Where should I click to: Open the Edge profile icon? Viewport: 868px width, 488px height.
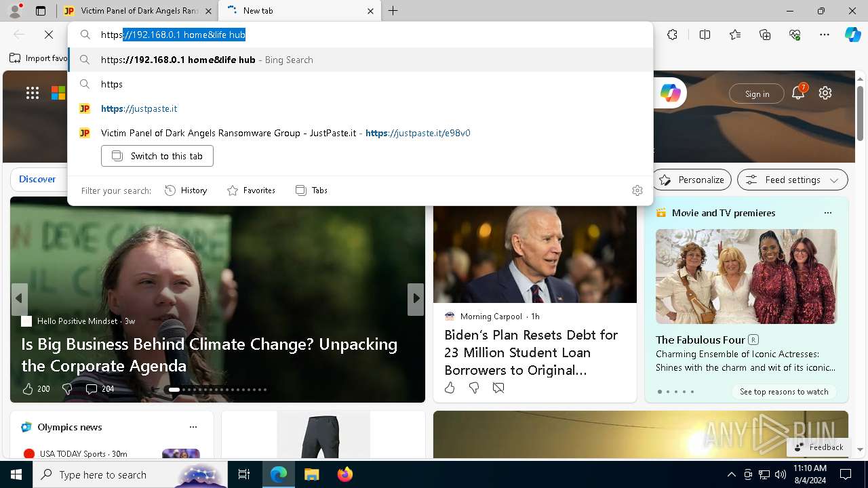pos(15,11)
